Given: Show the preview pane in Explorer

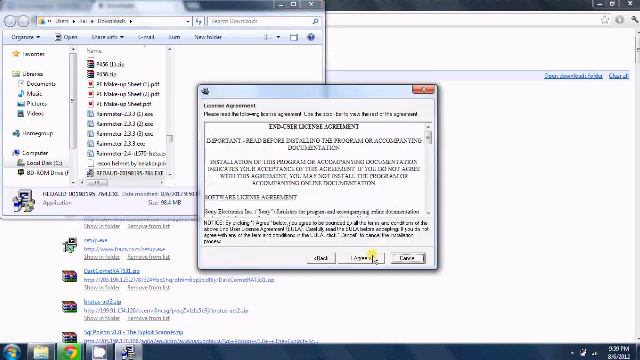Looking at the screenshot, I should [294, 37].
